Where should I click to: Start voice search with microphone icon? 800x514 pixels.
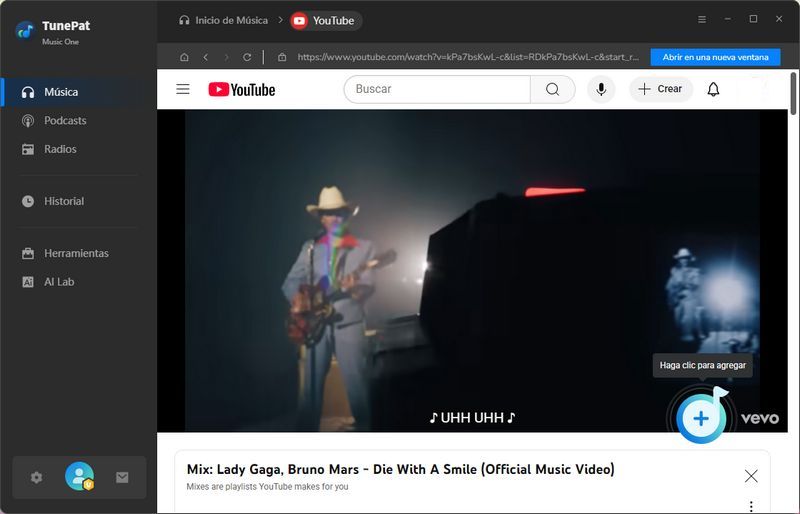click(x=602, y=89)
